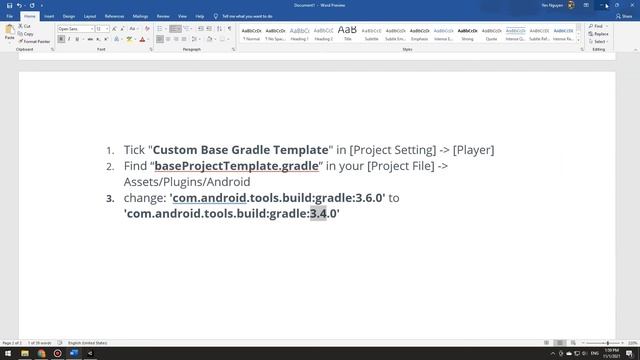Align text right

pyautogui.click(x=176, y=39)
